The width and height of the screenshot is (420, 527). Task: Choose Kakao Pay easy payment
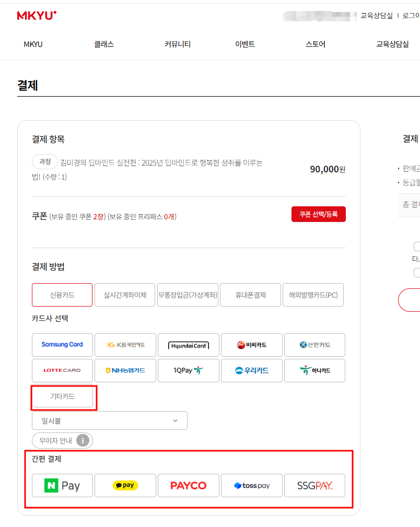pos(125,486)
